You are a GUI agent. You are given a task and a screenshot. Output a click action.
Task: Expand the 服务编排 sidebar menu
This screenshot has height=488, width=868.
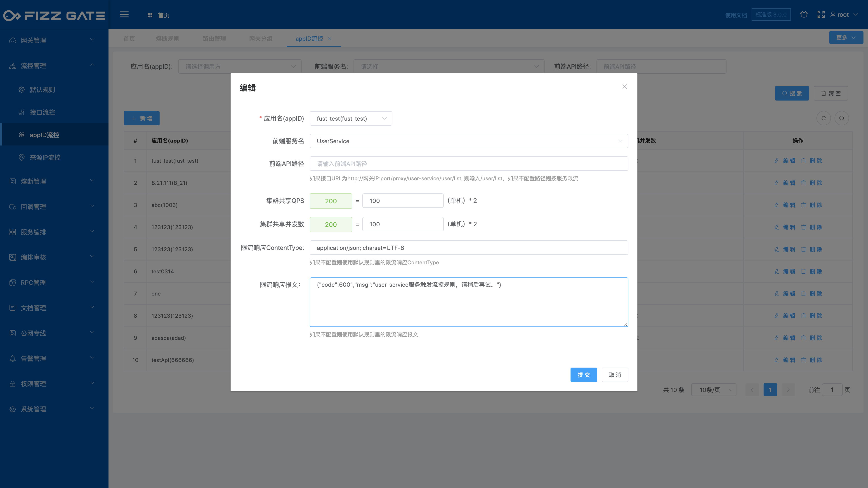tap(54, 232)
